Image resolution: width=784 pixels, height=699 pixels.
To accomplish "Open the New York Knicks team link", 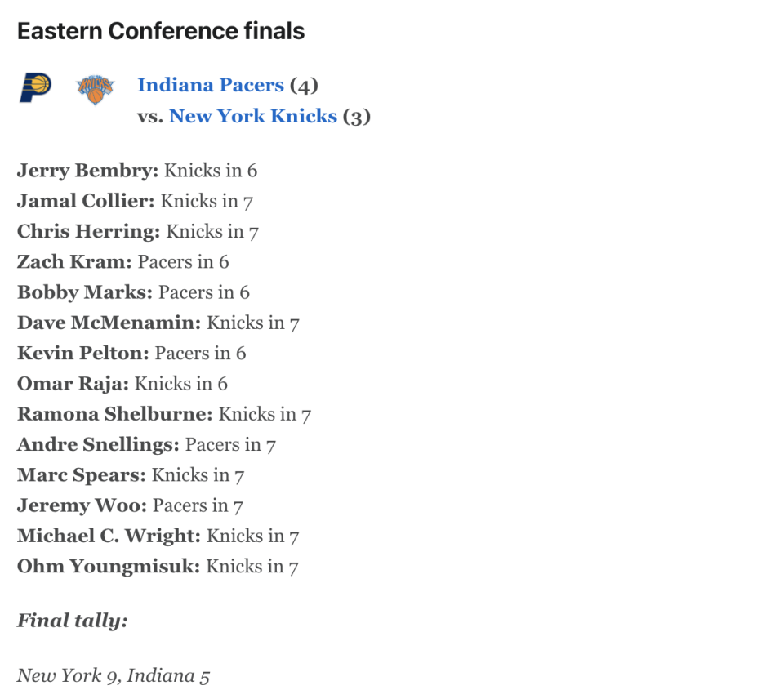I will tap(253, 116).
